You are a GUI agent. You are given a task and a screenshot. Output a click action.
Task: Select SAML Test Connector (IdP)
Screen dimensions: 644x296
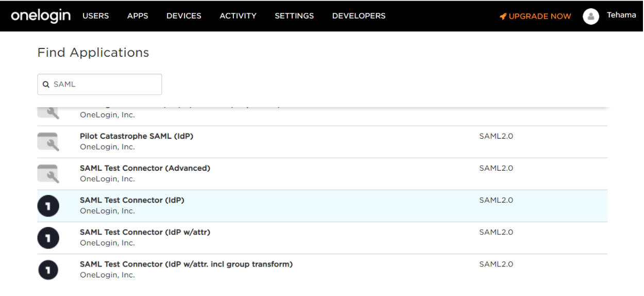coord(322,206)
